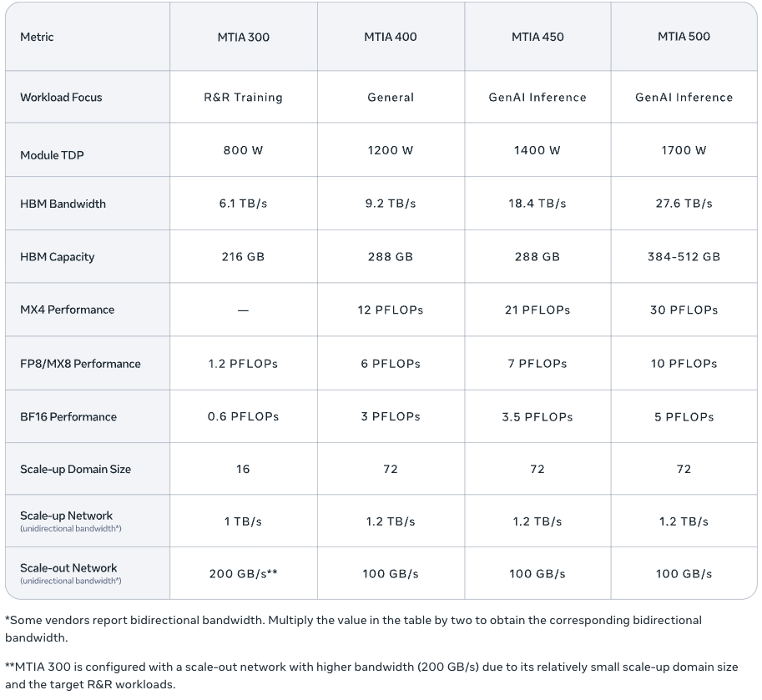The height and width of the screenshot is (700, 762).
Task: Select the 0.6 PFLOPs value
Action: pyautogui.click(x=243, y=416)
